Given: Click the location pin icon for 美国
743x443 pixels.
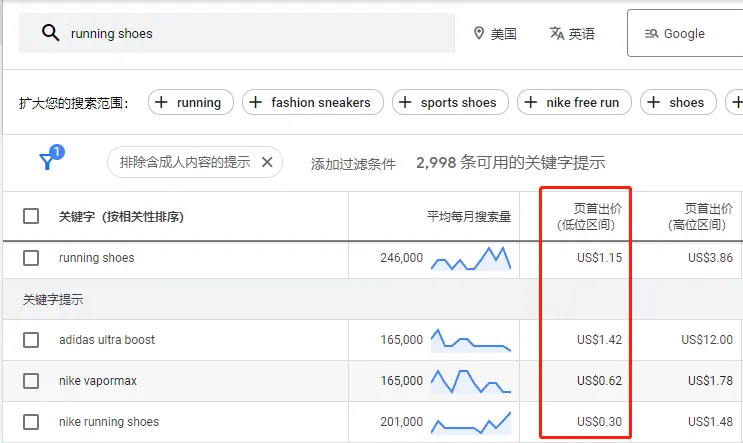Looking at the screenshot, I should point(478,34).
